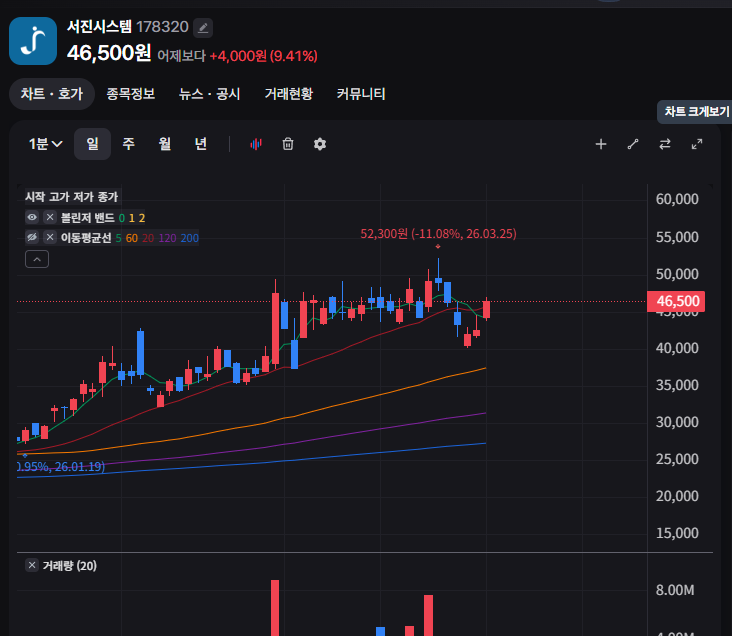Click moving average 5 value
Screen dimensions: 732x636
tap(119, 238)
